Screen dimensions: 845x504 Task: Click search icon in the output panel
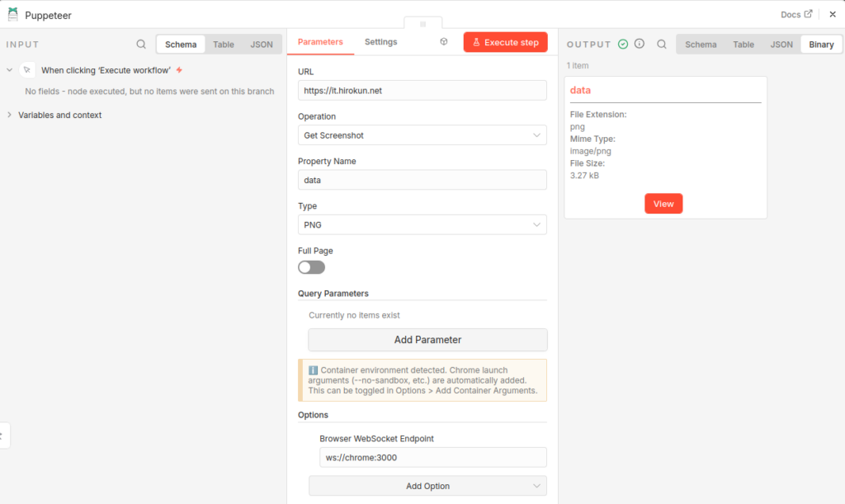[662, 45]
